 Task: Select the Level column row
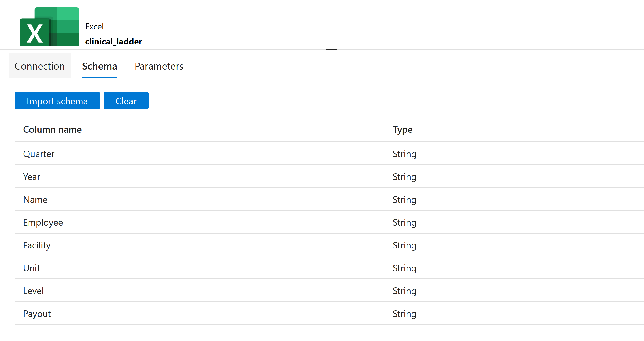pyautogui.click(x=329, y=291)
